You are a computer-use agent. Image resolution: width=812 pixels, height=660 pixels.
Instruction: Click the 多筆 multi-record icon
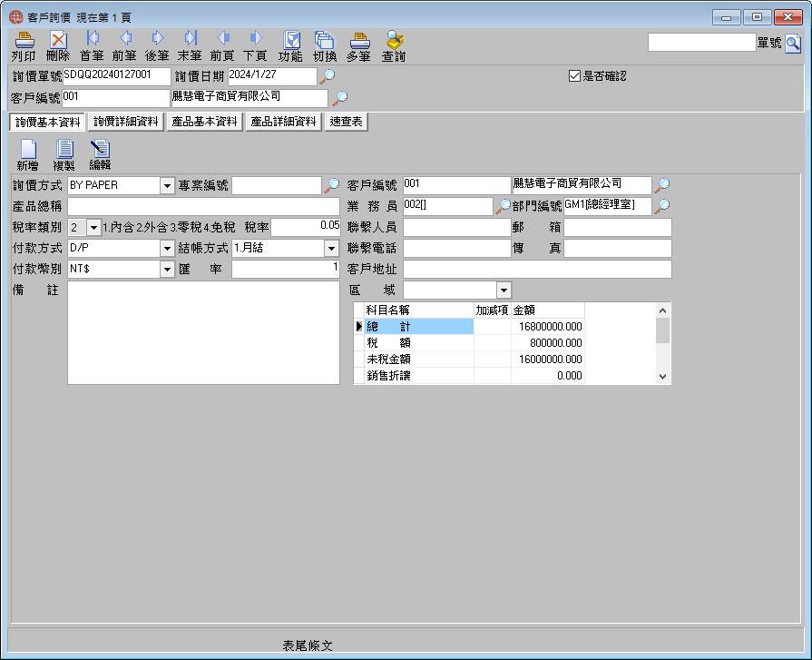359,46
